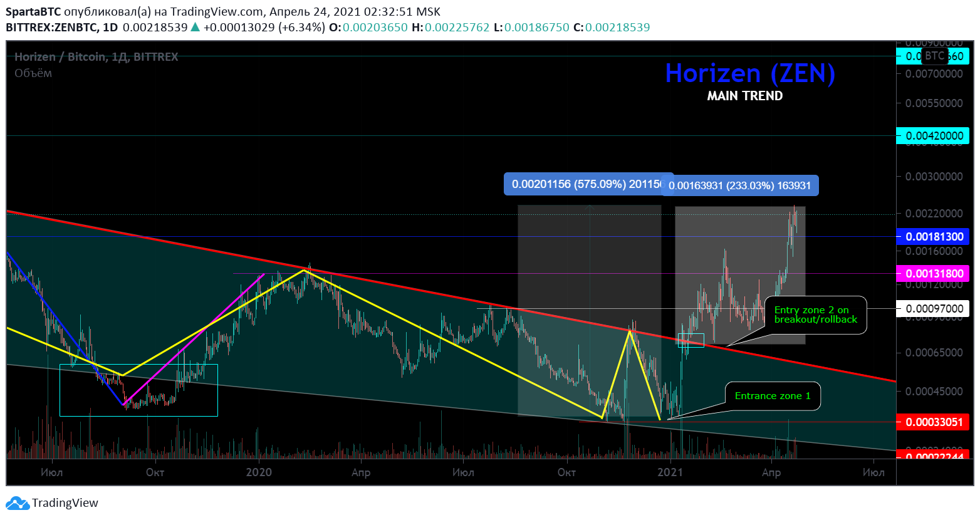Image resolution: width=980 pixels, height=520 pixels.
Task: Click the 2020 label on time axis
Action: pos(259,472)
